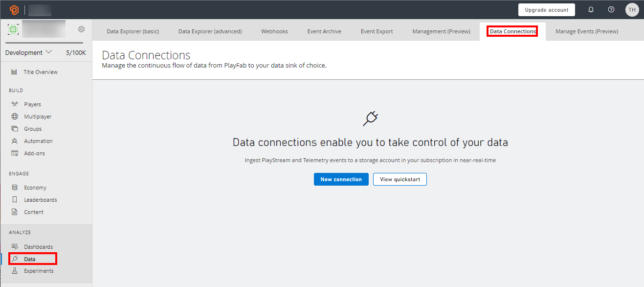Open title settings gear icon
Image resolution: width=644 pixels, height=287 pixels.
[82, 29]
